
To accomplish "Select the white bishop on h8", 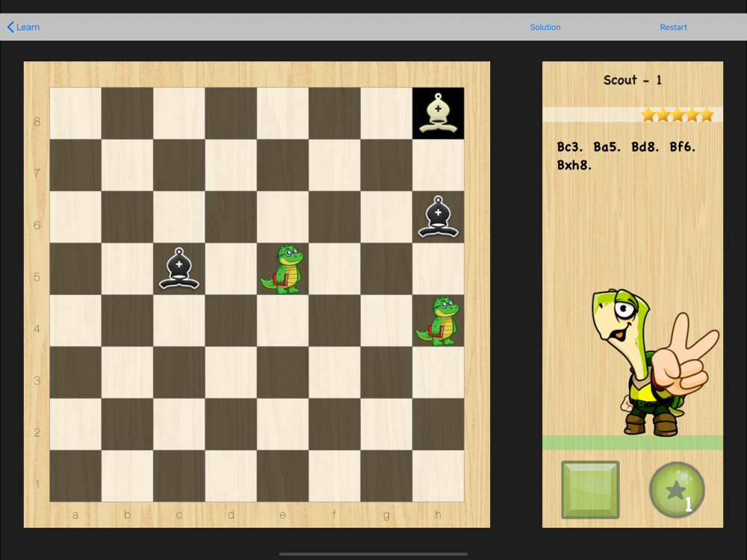I will (x=438, y=113).
